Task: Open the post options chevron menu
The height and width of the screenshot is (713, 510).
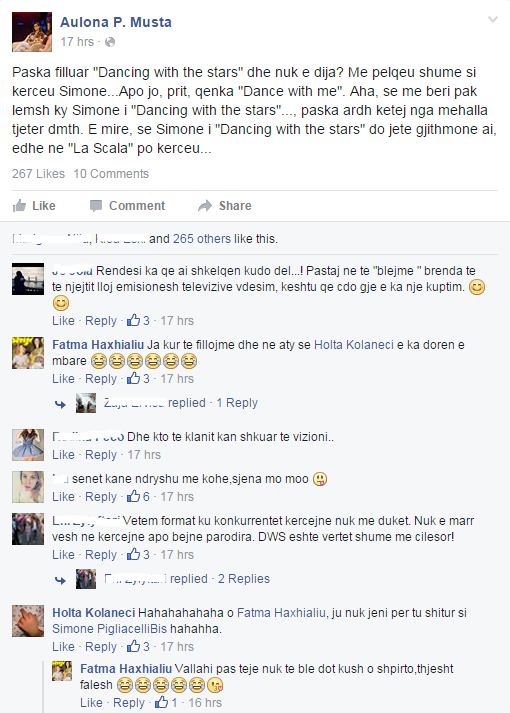Action: 493,20
